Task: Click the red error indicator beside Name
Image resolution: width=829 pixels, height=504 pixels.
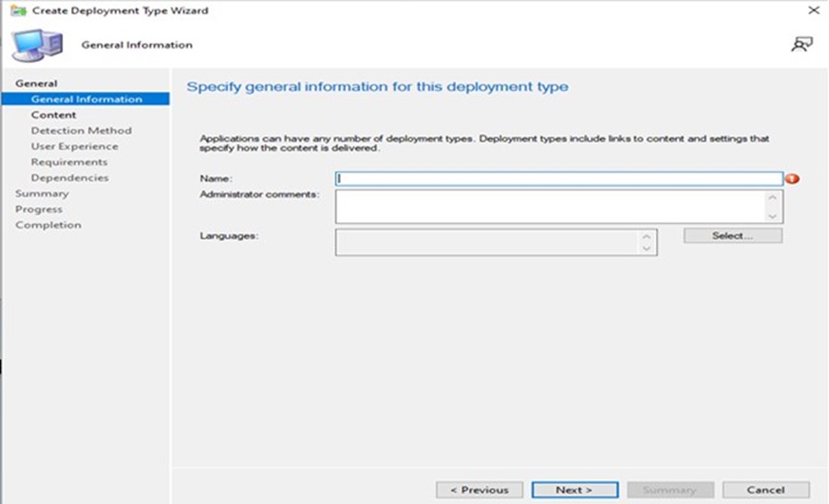Action: coord(791,177)
